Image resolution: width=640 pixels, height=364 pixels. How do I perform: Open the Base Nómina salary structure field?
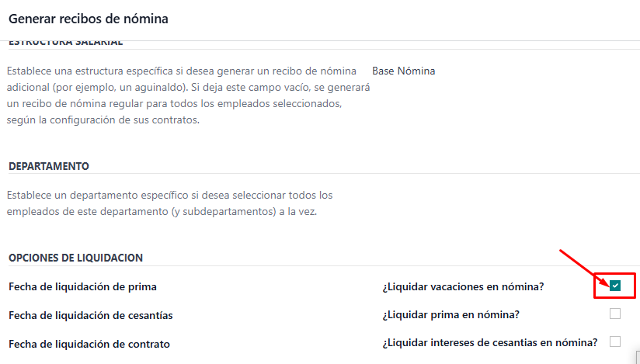tap(403, 71)
